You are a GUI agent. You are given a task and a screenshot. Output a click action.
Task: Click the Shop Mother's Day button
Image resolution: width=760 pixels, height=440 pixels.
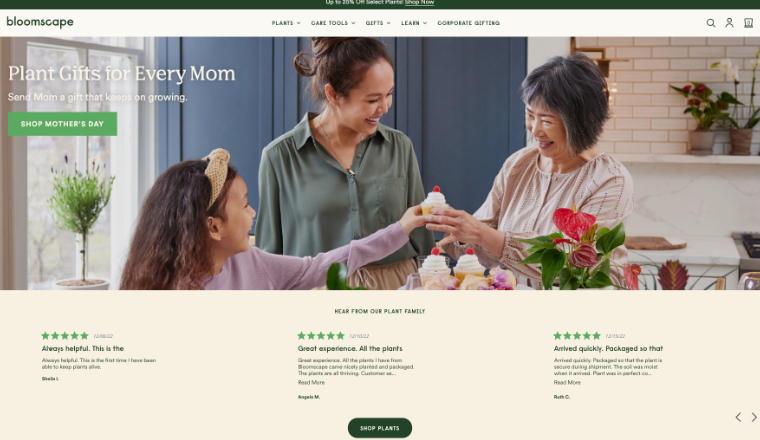(x=62, y=124)
